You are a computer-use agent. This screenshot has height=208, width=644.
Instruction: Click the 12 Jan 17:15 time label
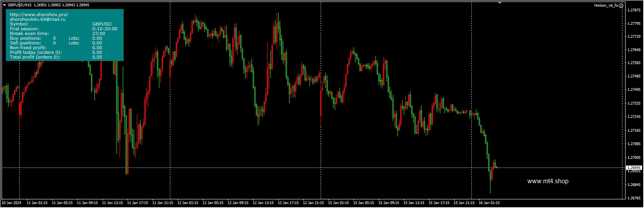288,203
